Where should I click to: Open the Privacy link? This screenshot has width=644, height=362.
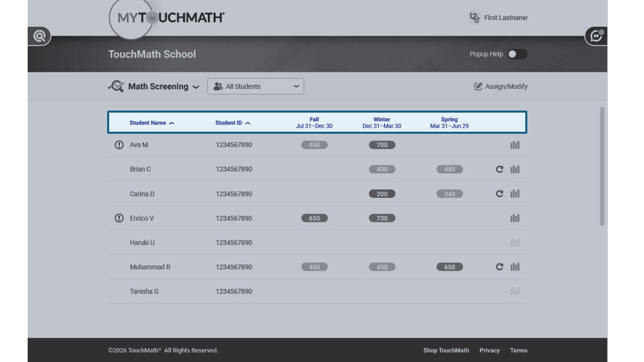pyautogui.click(x=490, y=350)
